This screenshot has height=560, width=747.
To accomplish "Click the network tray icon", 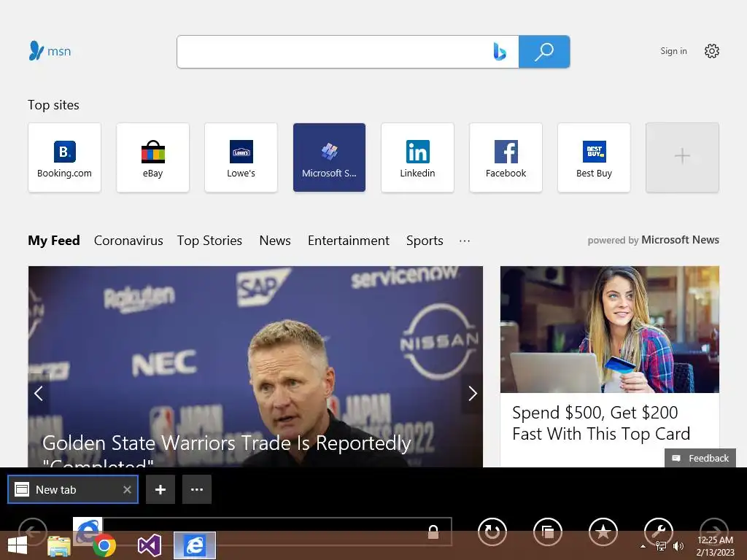I will tap(661, 546).
